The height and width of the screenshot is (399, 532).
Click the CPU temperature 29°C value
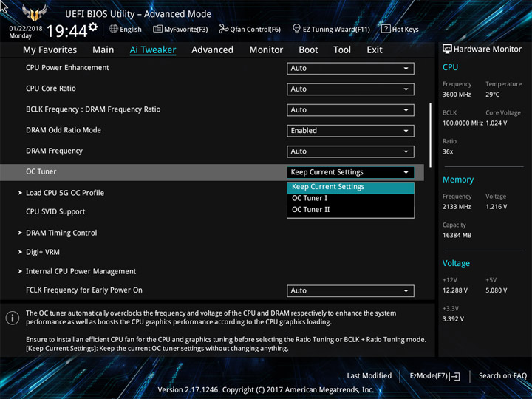tap(493, 95)
